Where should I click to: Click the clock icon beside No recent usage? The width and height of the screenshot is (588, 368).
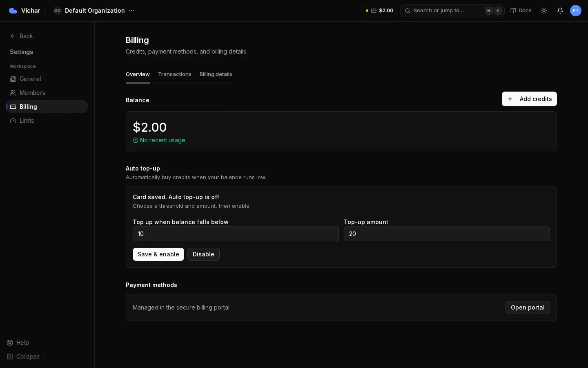coord(136,140)
